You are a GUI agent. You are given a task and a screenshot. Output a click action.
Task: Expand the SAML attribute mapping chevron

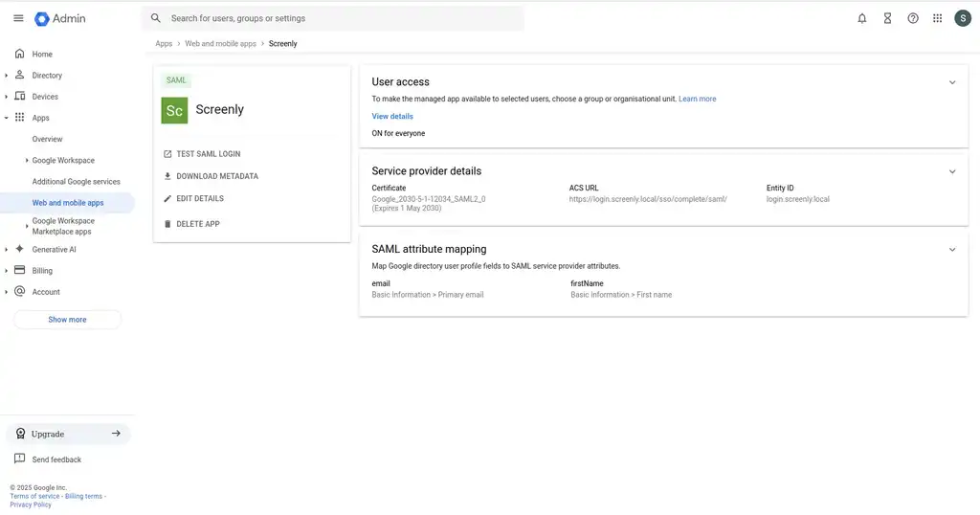(952, 250)
